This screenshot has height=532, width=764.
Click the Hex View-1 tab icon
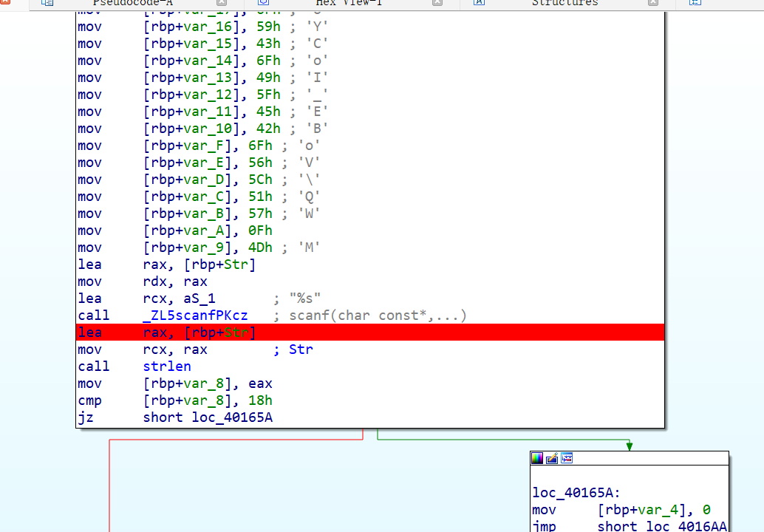click(x=263, y=3)
